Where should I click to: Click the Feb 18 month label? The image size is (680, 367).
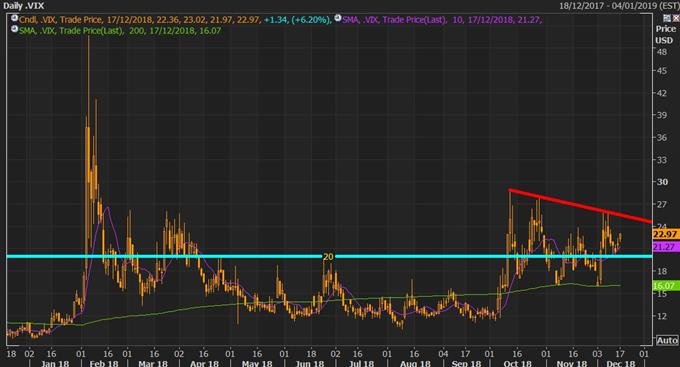[x=104, y=363]
